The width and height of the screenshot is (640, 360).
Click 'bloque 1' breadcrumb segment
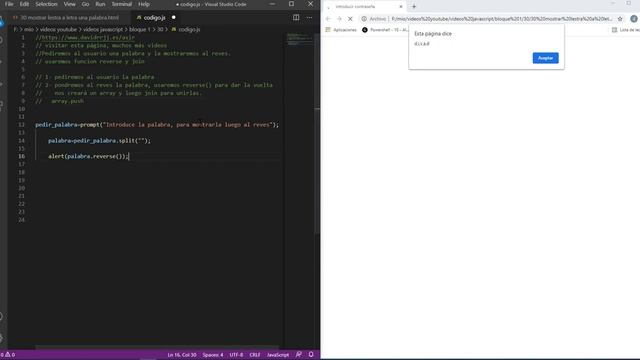140,29
